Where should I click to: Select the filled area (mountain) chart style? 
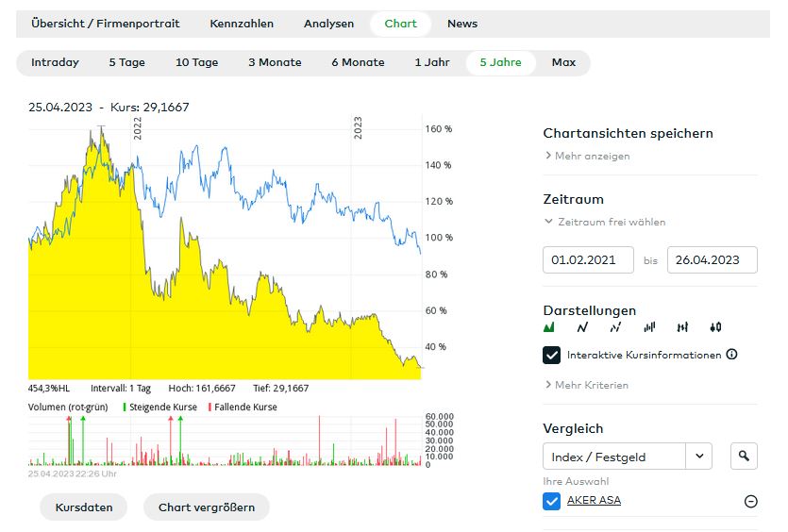(550, 327)
